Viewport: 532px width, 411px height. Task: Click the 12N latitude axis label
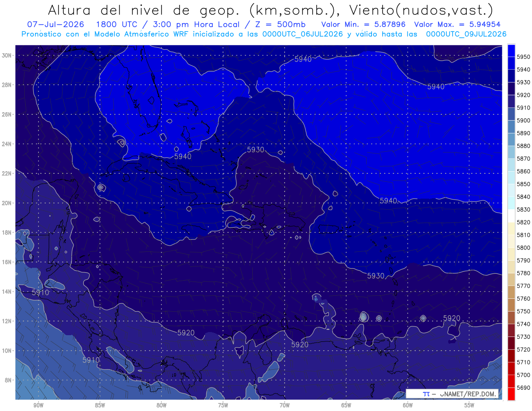(x=6, y=321)
